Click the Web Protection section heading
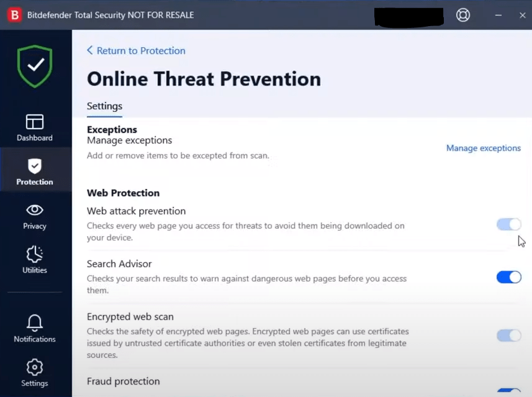Viewport: 532px width, 397px height. coord(123,193)
